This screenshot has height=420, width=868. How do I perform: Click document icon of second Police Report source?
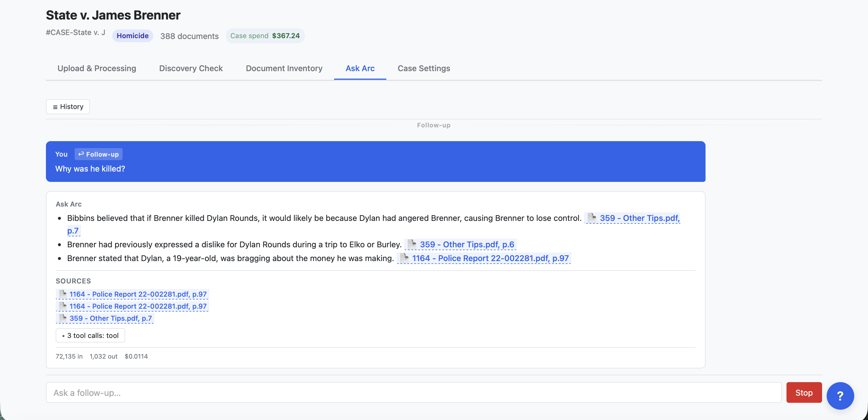pos(63,306)
